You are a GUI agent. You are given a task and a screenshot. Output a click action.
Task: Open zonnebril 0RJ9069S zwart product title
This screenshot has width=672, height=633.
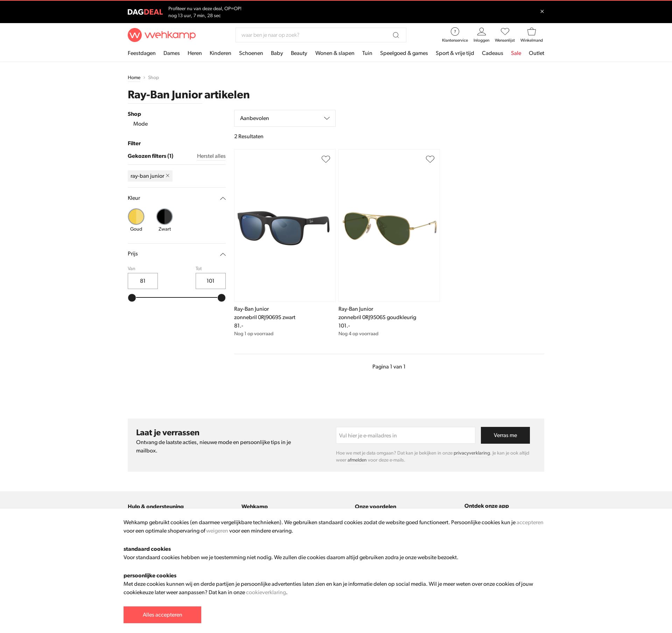(x=265, y=317)
